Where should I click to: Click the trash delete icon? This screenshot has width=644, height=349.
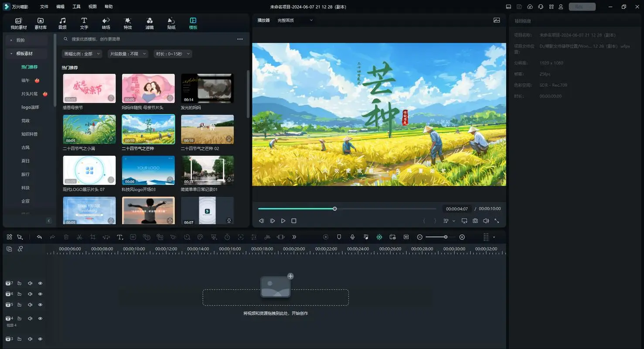pos(66,237)
